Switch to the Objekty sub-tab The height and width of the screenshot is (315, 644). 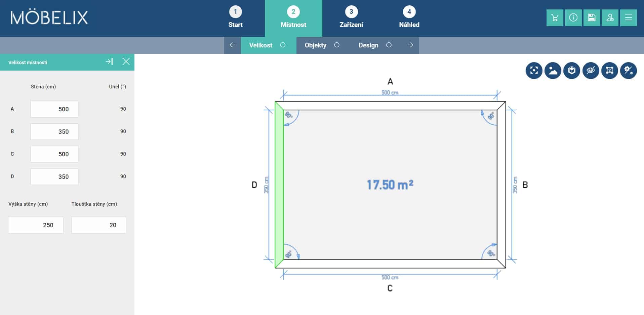coord(322,45)
